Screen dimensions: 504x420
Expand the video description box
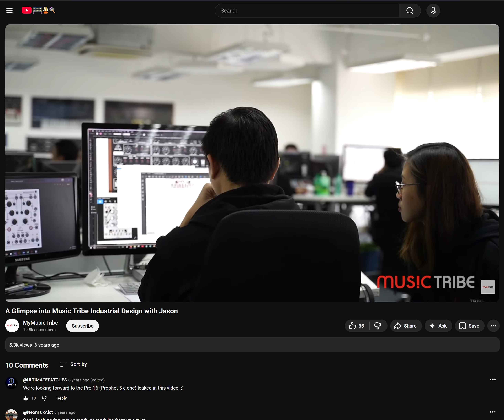(x=252, y=345)
